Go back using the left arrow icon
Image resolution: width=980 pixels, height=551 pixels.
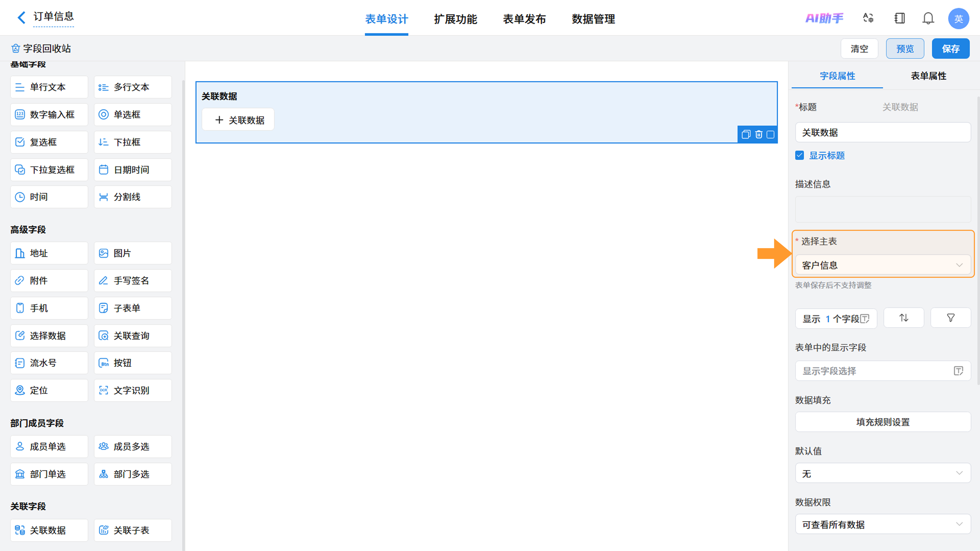point(21,17)
